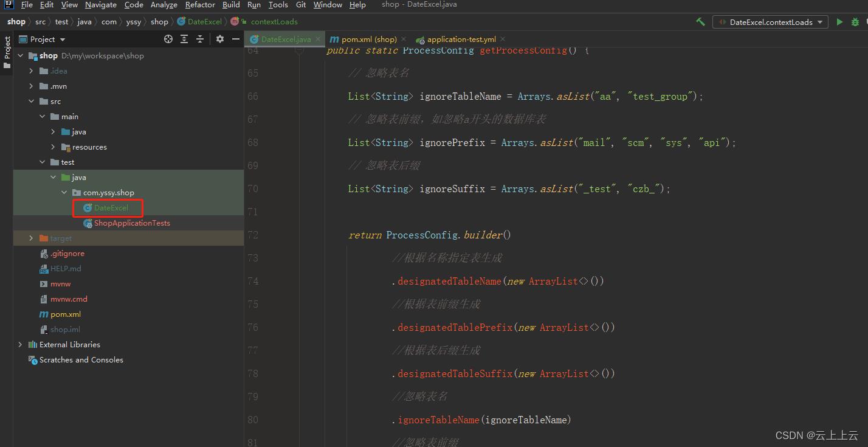Open the Run menu
Viewport: 868px width, 447px height.
[254, 5]
